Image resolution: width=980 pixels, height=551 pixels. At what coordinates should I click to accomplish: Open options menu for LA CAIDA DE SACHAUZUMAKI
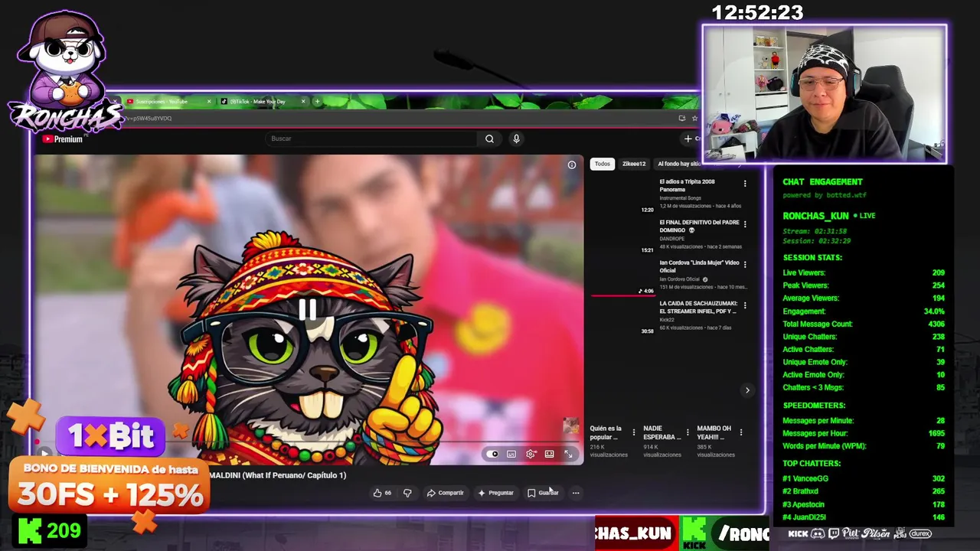pyautogui.click(x=744, y=305)
